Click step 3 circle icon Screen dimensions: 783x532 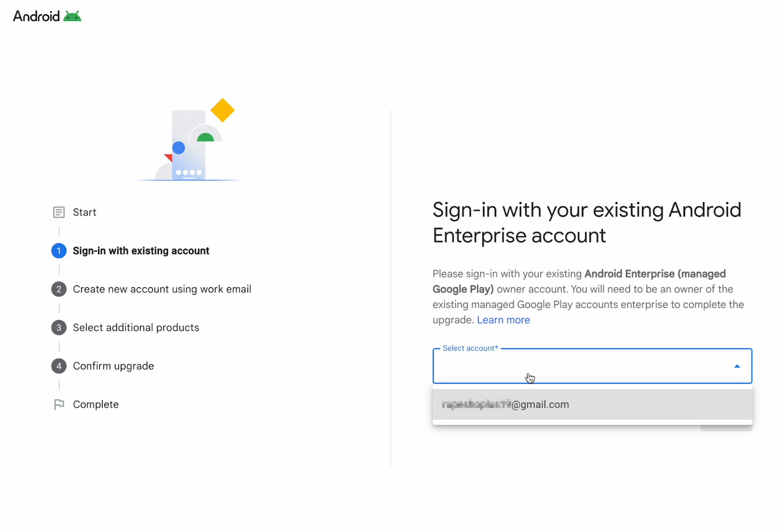pyautogui.click(x=59, y=327)
